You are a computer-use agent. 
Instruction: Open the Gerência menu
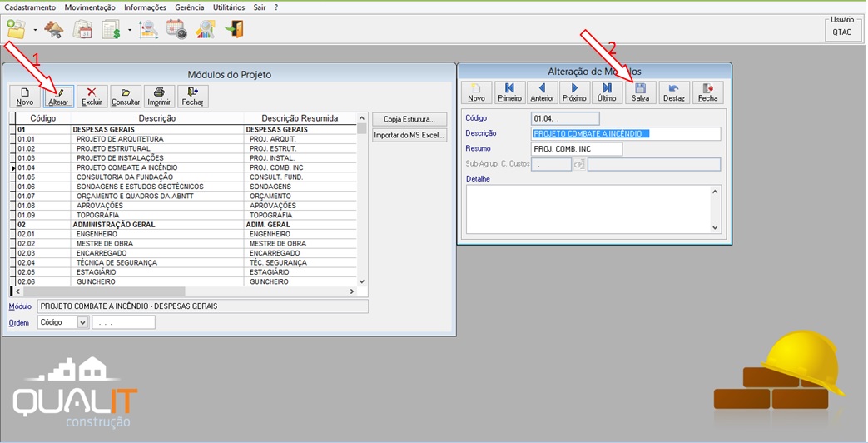coord(189,7)
